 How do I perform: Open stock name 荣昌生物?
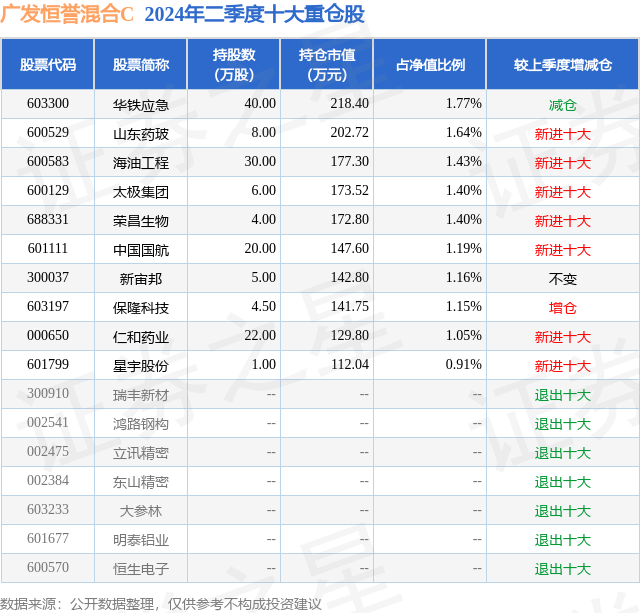141,221
